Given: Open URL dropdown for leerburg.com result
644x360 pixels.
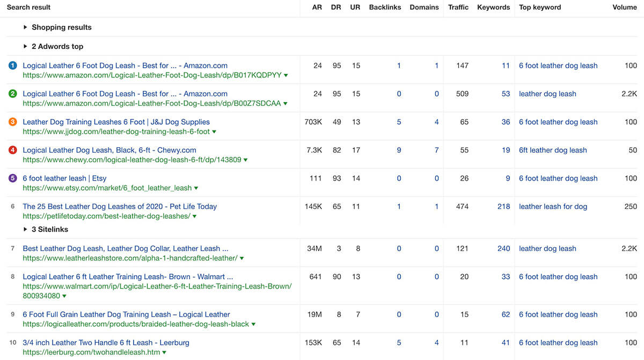Looking at the screenshot, I should tap(165, 352).
